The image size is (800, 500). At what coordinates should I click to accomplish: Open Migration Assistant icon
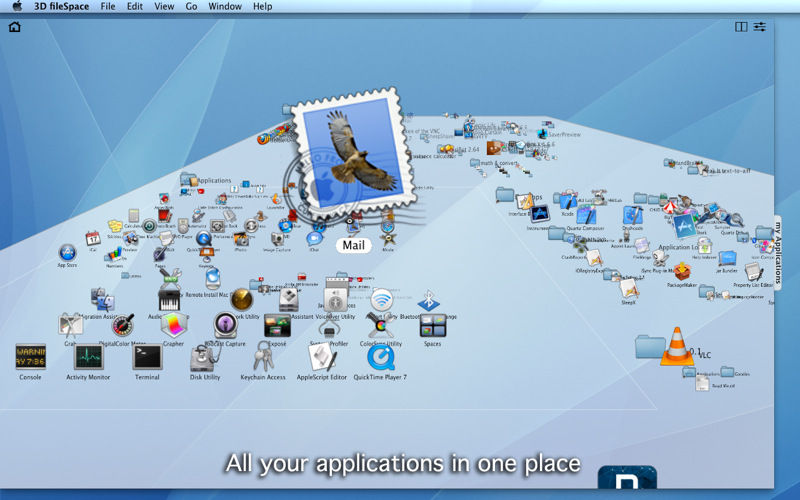tap(103, 299)
